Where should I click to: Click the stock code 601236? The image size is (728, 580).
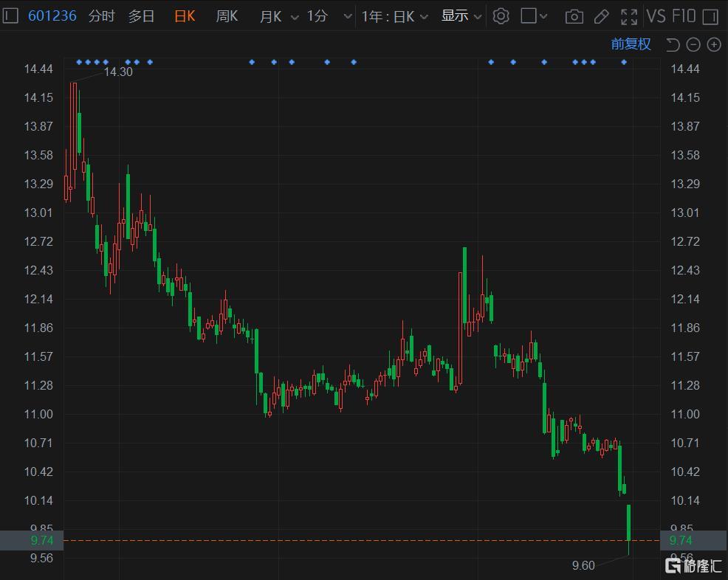(52, 15)
